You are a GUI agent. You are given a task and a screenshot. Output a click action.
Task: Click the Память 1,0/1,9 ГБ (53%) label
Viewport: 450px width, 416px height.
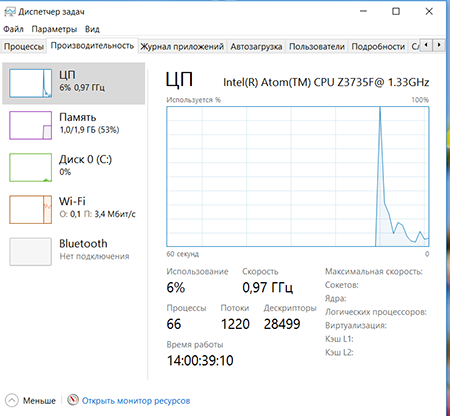pyautogui.click(x=89, y=123)
